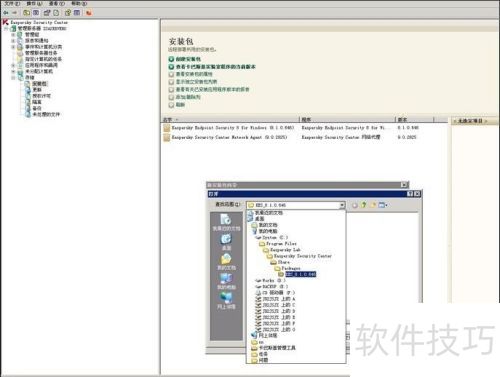Screen dimensions: 500x377
Task: Collapse the Administration Server tree node
Action: click(x=6, y=29)
